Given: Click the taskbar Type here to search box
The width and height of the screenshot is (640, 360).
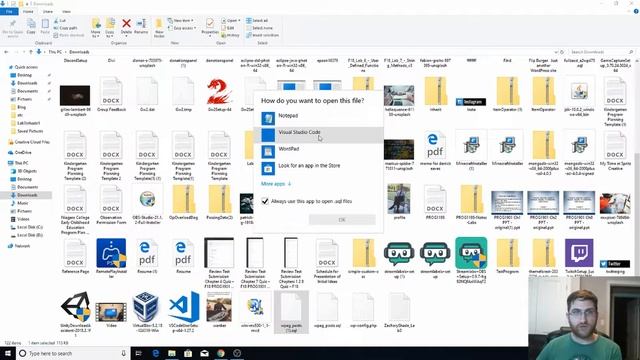Looking at the screenshot, I should (73, 353).
